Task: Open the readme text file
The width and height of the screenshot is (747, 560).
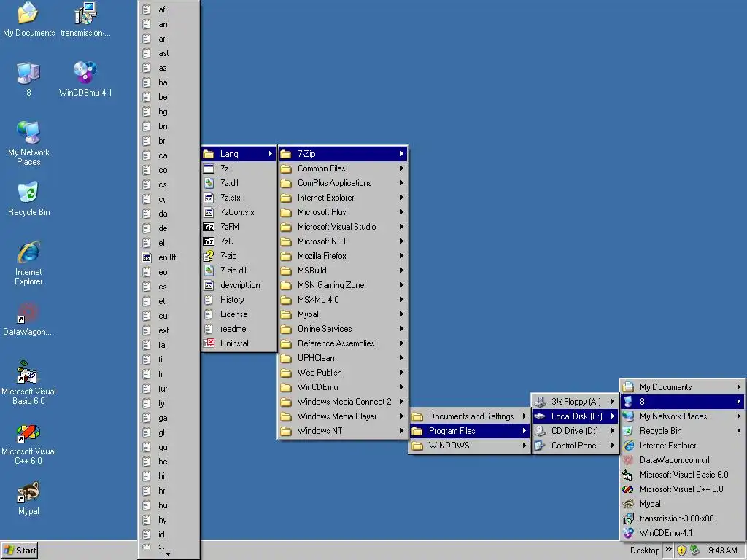Action: pyautogui.click(x=239, y=329)
